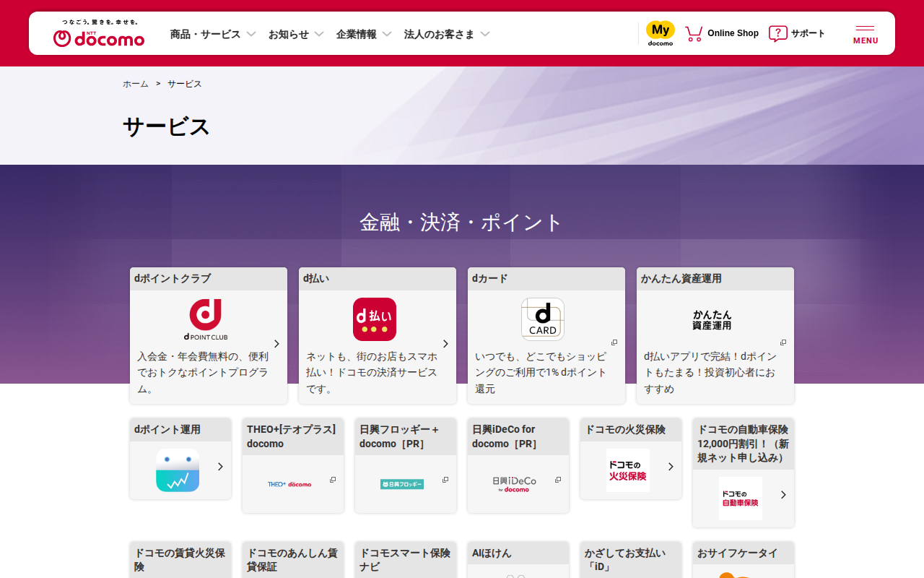924x578 pixels.
Task: Click the red d払い app icon
Action: 375,319
